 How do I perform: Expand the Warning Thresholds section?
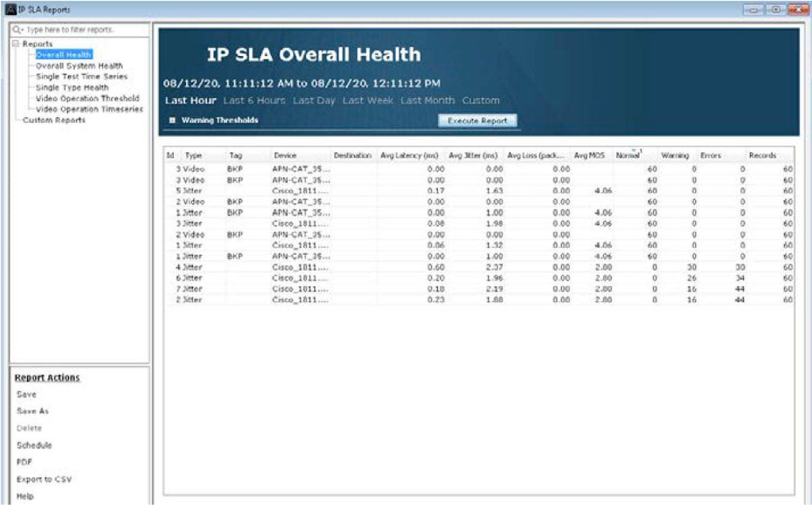point(172,120)
